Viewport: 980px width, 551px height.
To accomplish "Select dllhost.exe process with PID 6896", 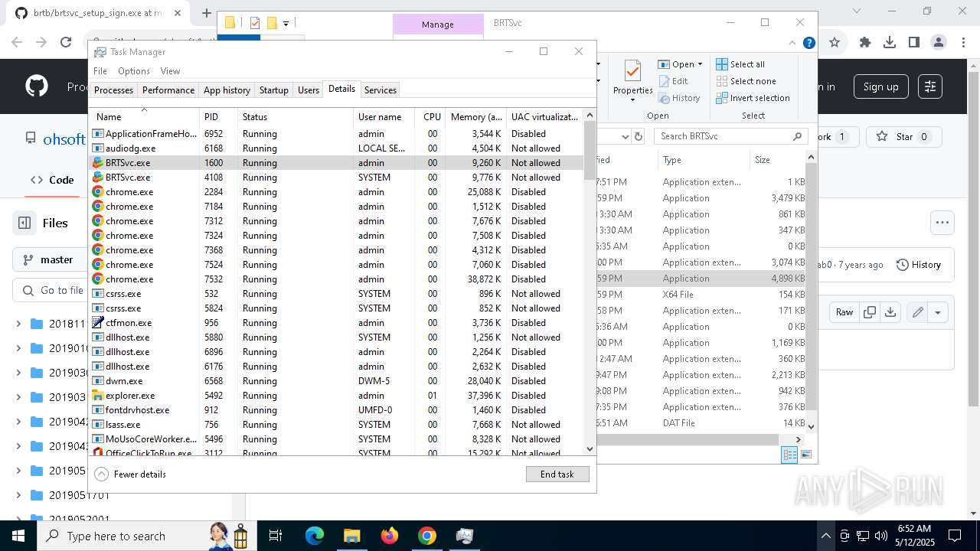I will coord(336,351).
